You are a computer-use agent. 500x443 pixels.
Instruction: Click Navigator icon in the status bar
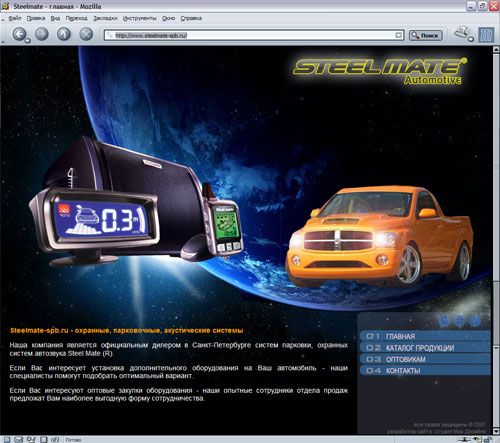tap(7, 440)
